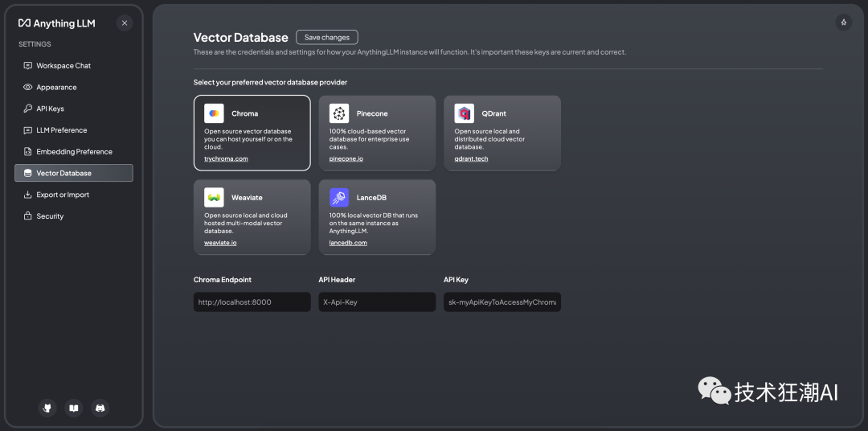Open the GitHub icon in sidebar footer
868x431 pixels.
[47, 408]
